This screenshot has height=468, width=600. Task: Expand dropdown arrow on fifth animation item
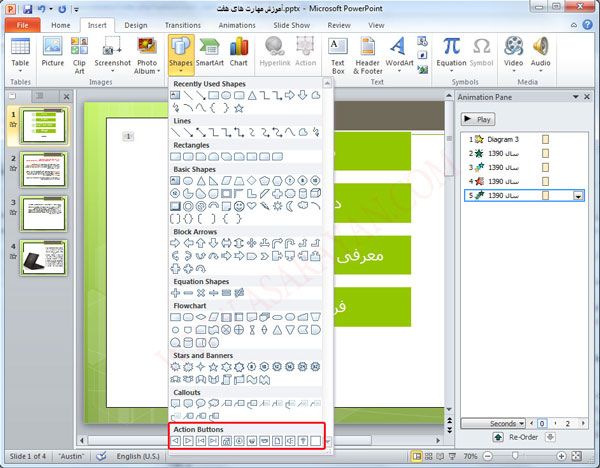pos(578,197)
